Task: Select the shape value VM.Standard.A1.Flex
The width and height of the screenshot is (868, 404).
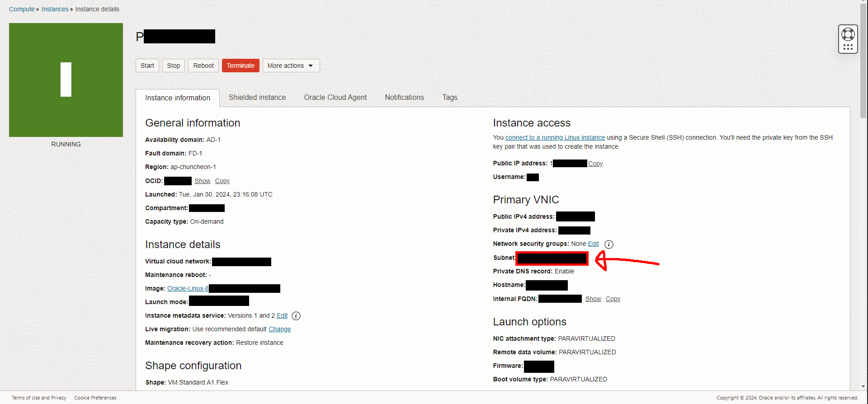Action: tap(198, 382)
